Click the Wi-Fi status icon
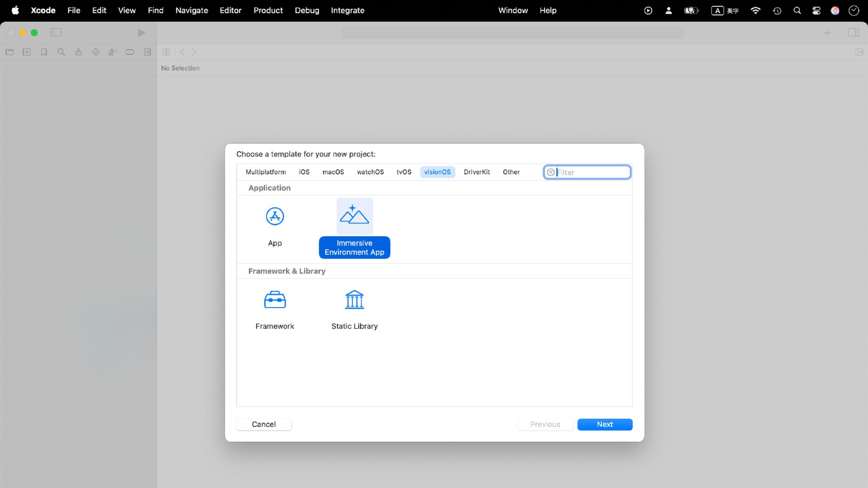This screenshot has height=488, width=868. [755, 10]
